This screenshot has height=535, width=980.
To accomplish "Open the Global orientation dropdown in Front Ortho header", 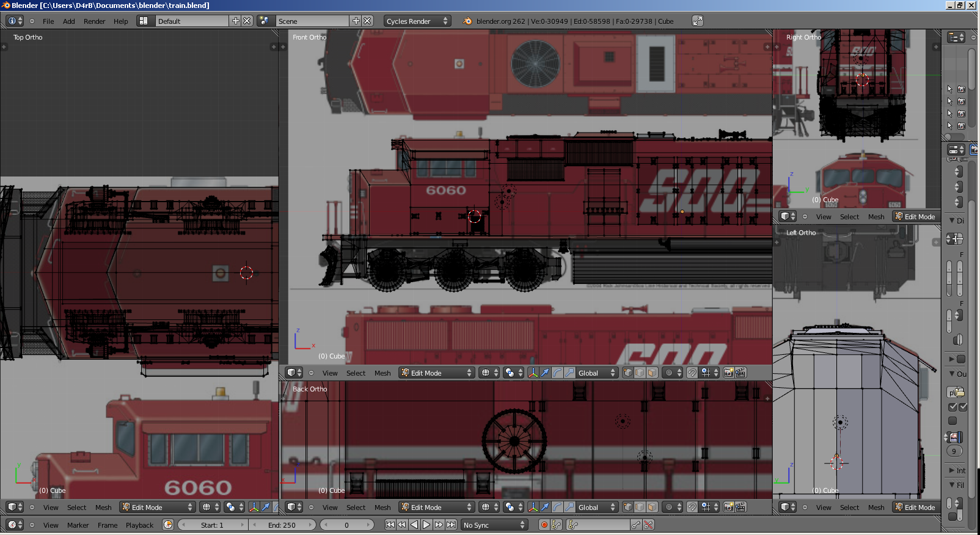I will 597,373.
